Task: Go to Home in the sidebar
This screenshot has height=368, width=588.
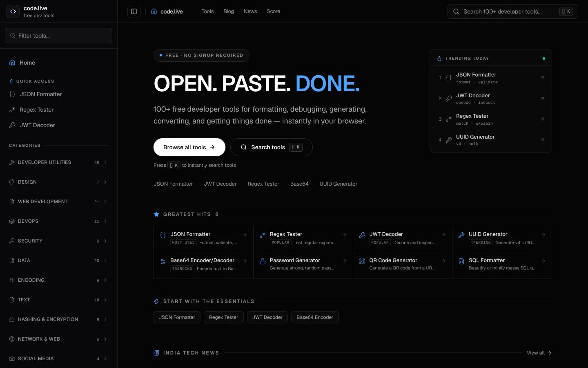Action: [x=58, y=63]
